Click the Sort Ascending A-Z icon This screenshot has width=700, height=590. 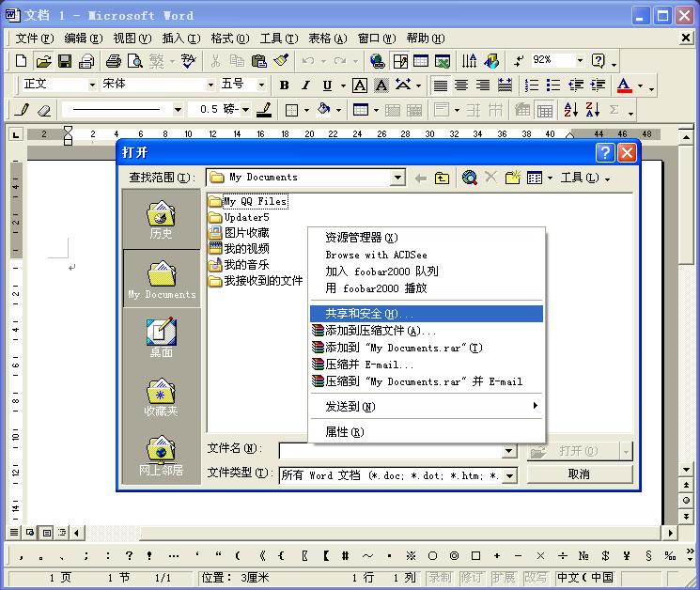(571, 109)
